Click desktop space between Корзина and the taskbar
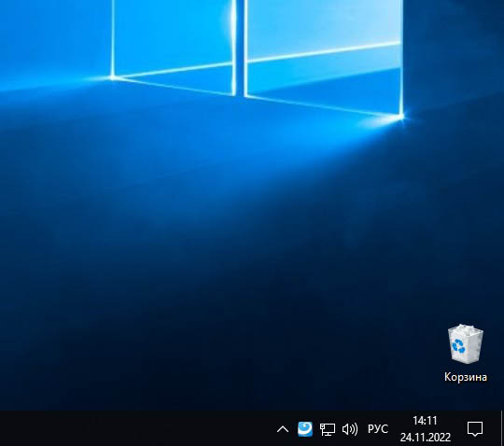Viewport: 504px width, 446px height. 466,397
